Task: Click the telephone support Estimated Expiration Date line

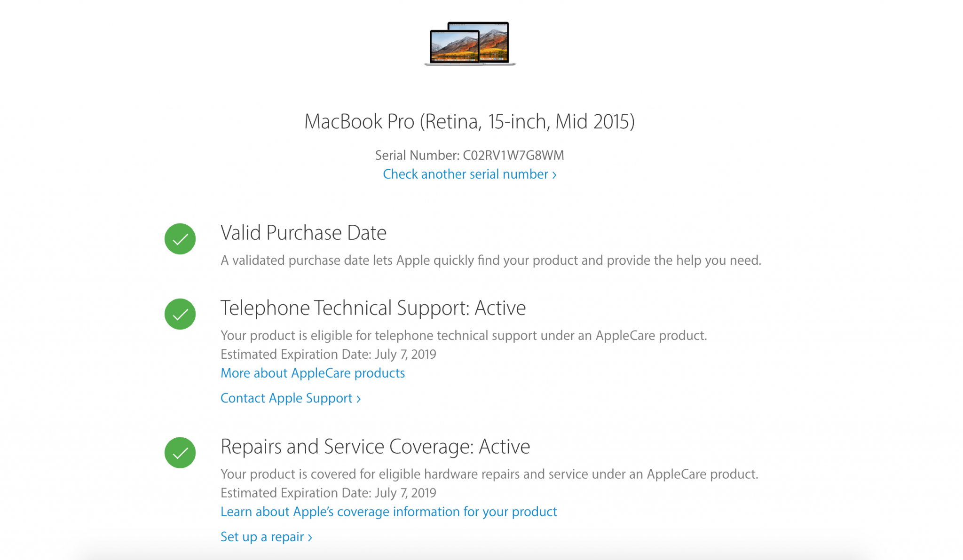Action: [328, 354]
